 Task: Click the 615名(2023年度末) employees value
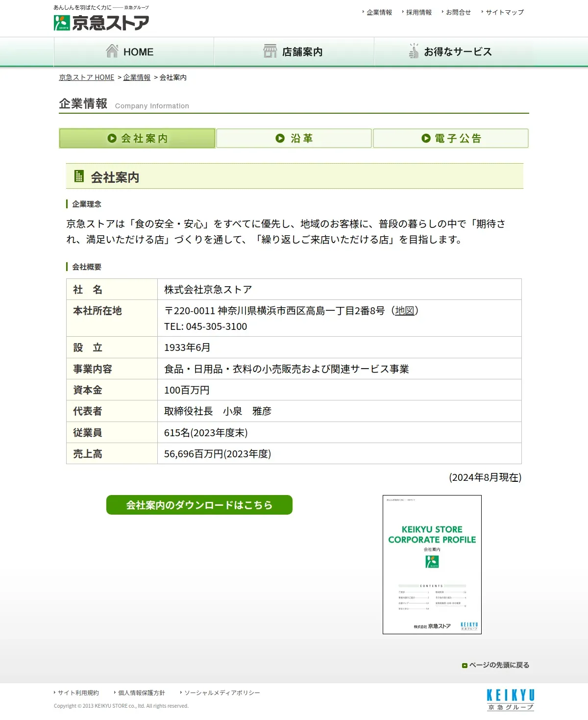[206, 433]
